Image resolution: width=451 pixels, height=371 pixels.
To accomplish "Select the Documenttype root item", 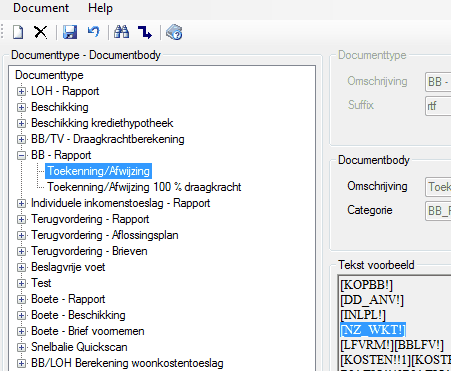I will pos(49,75).
